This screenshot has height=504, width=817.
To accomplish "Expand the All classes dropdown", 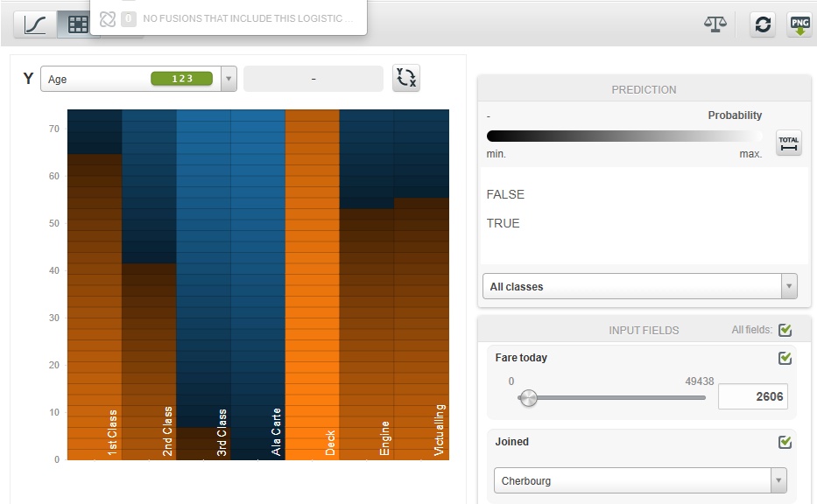I will click(788, 286).
